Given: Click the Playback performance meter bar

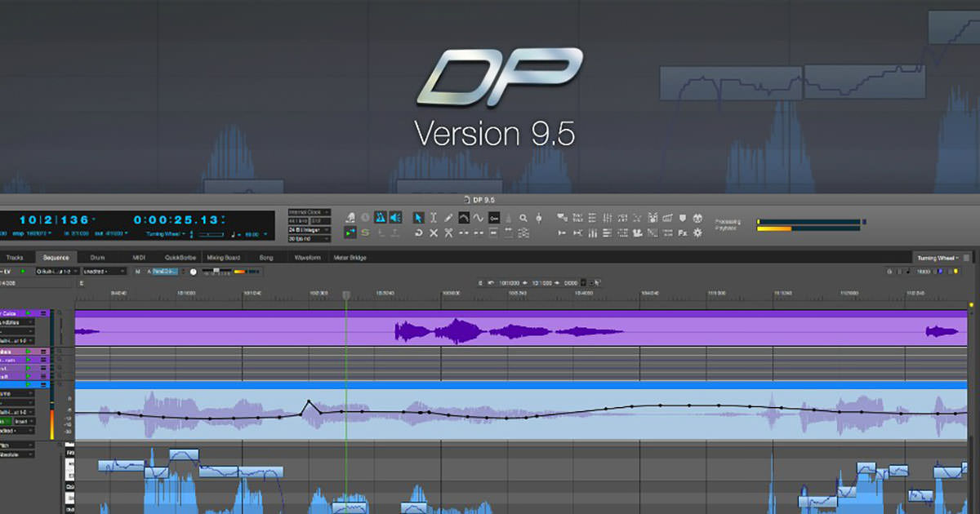Looking at the screenshot, I should pyautogui.click(x=808, y=228).
